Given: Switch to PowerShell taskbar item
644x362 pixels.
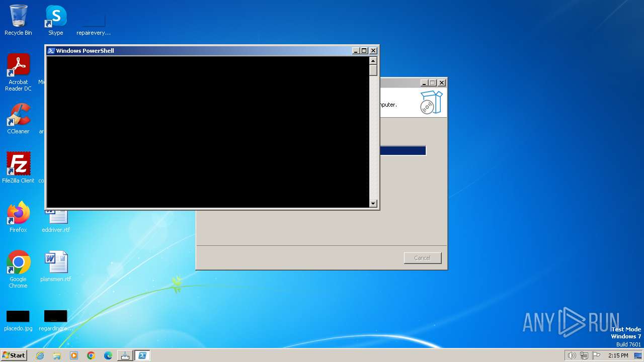Looking at the screenshot, I should click(142, 355).
